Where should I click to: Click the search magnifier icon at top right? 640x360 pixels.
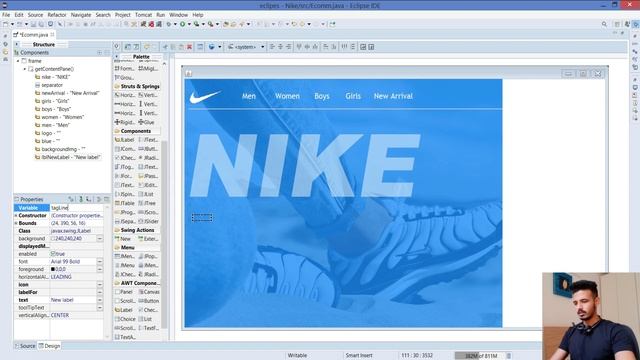coord(604,24)
